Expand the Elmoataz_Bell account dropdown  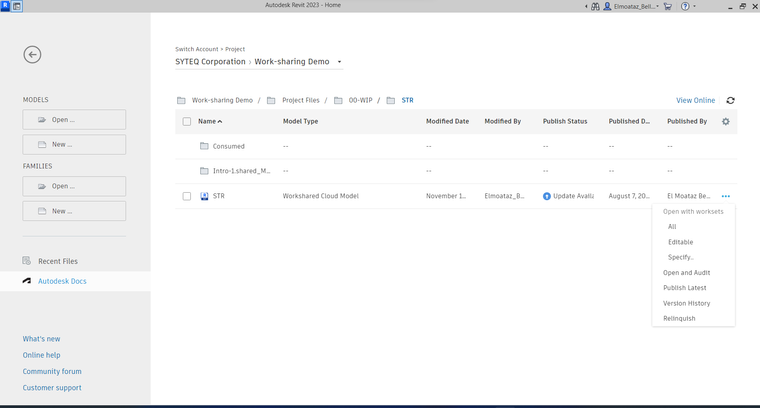pyautogui.click(x=657, y=6)
